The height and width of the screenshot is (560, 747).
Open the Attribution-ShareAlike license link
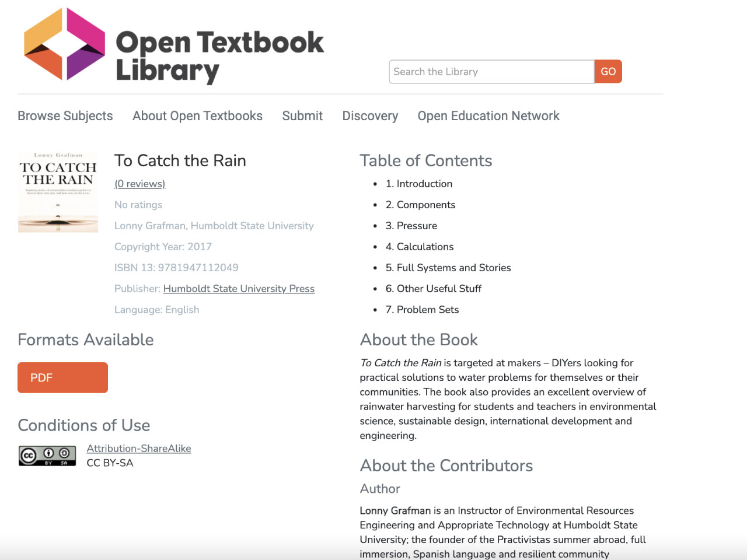[139, 449]
